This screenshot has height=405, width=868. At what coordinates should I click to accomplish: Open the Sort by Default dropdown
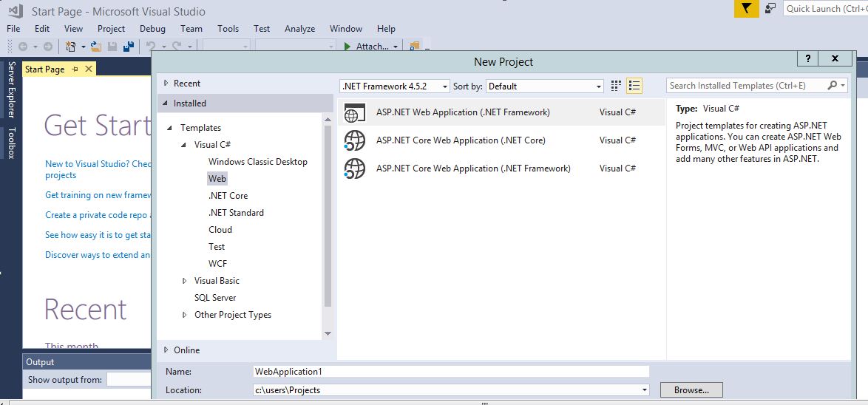599,86
